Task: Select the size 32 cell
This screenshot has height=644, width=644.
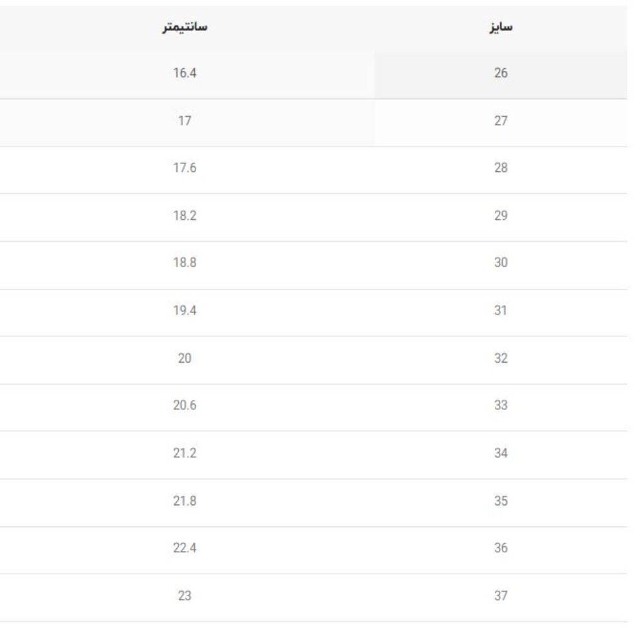Action: pos(501,360)
